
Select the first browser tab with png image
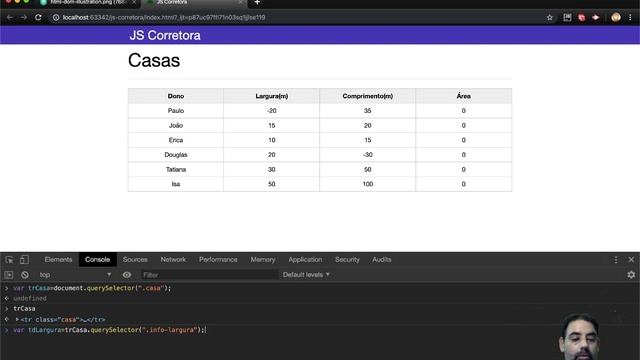[x=88, y=3]
